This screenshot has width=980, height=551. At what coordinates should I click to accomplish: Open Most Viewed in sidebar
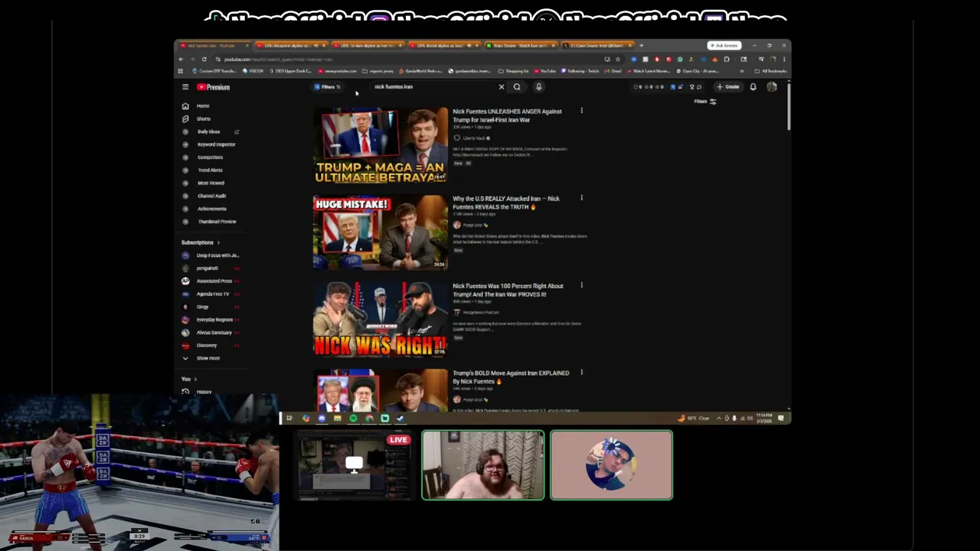212,183
